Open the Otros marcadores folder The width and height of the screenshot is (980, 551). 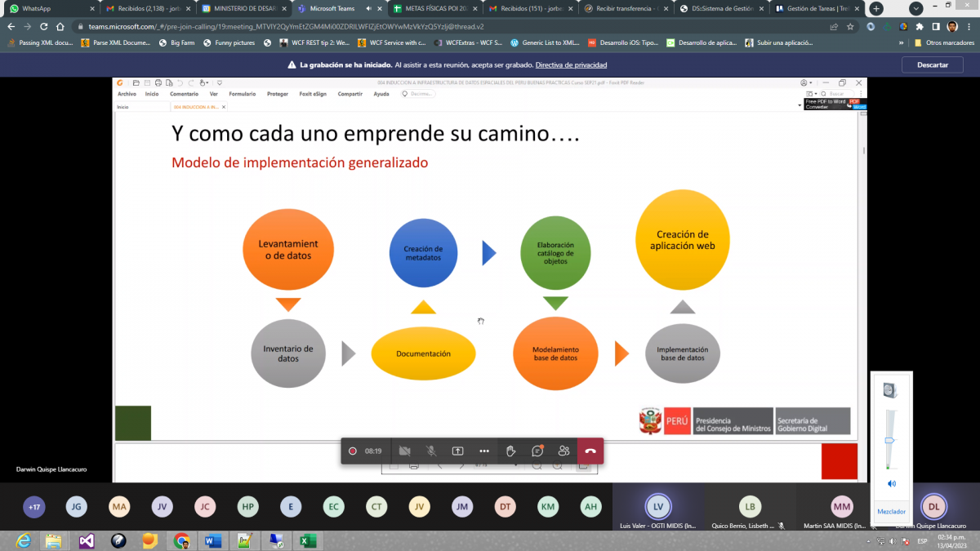click(x=944, y=42)
